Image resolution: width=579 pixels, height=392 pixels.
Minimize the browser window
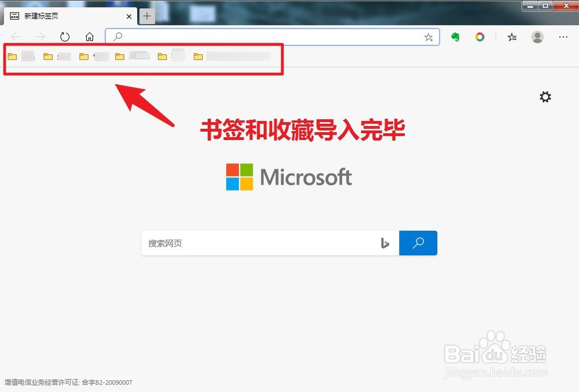530,6
